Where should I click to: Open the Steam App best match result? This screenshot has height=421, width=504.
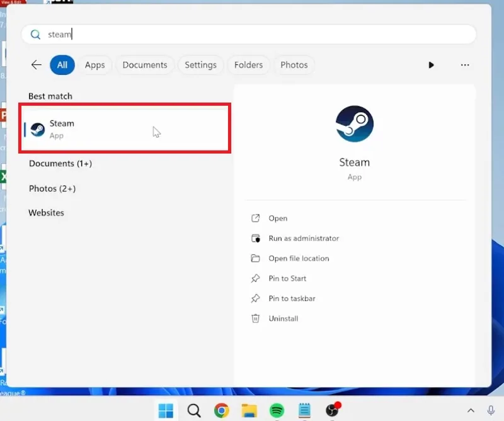pyautogui.click(x=125, y=128)
